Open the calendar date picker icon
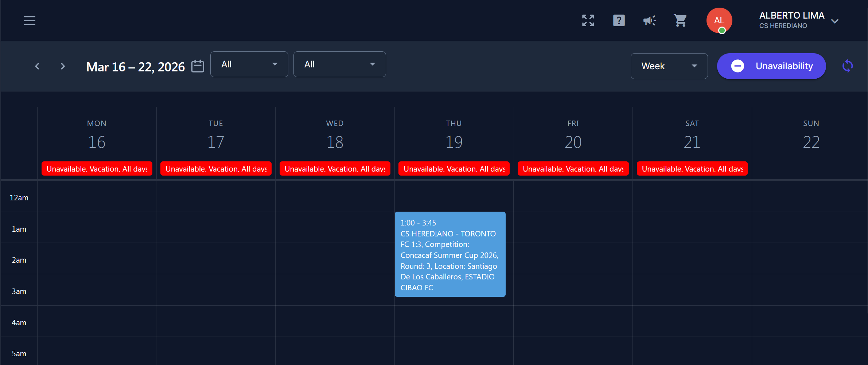This screenshot has width=868, height=365. 198,66
